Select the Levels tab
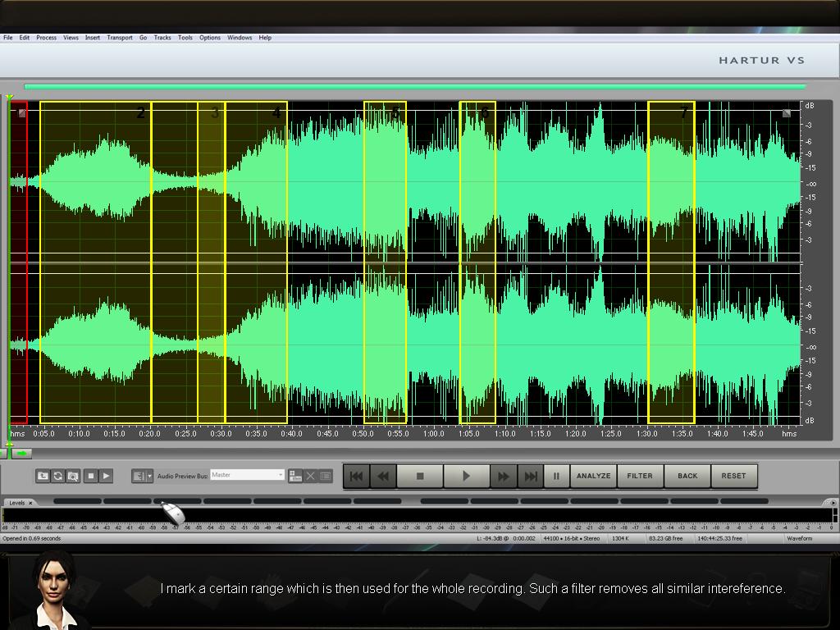This screenshot has height=630, width=840. (17, 503)
